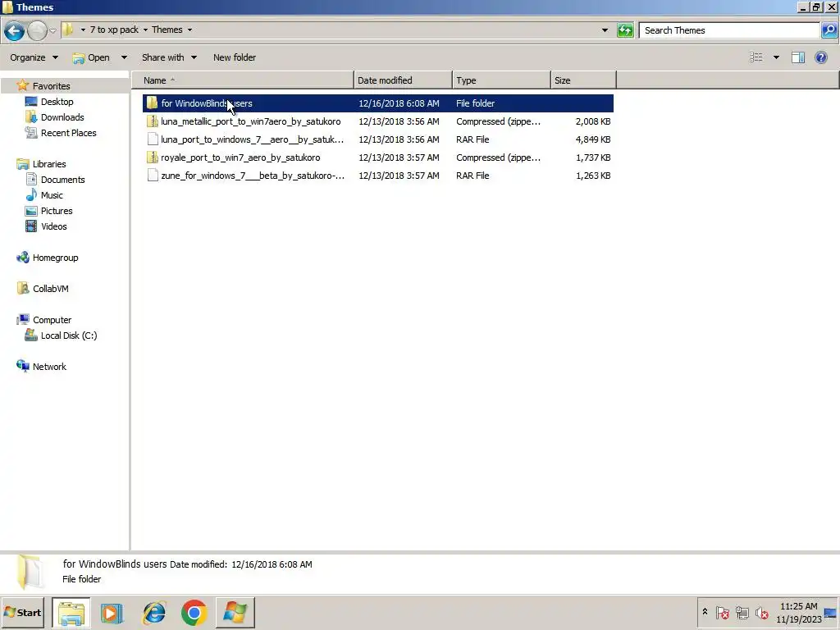The width and height of the screenshot is (840, 630).
Task: Open Local Disk (C:)
Action: pyautogui.click(x=69, y=336)
